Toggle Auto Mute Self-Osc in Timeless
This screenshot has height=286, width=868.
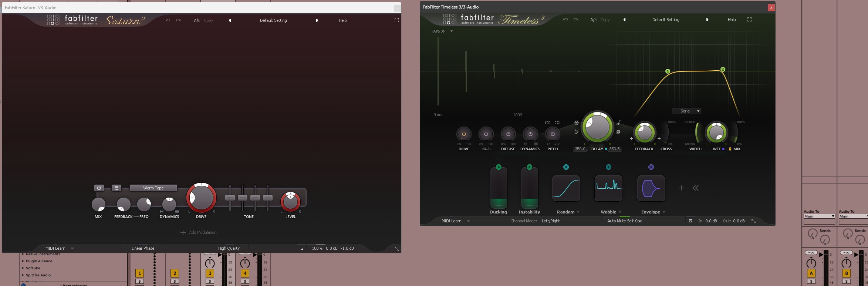point(625,221)
